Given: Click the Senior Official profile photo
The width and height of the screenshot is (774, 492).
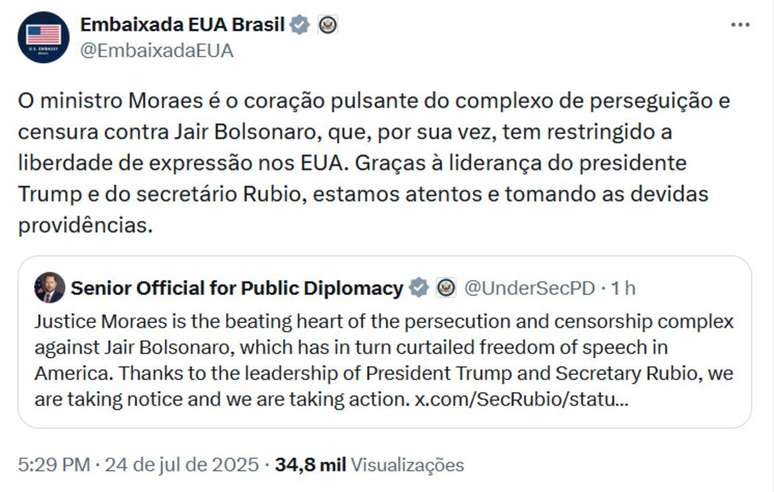Looking at the screenshot, I should pos(50,288).
